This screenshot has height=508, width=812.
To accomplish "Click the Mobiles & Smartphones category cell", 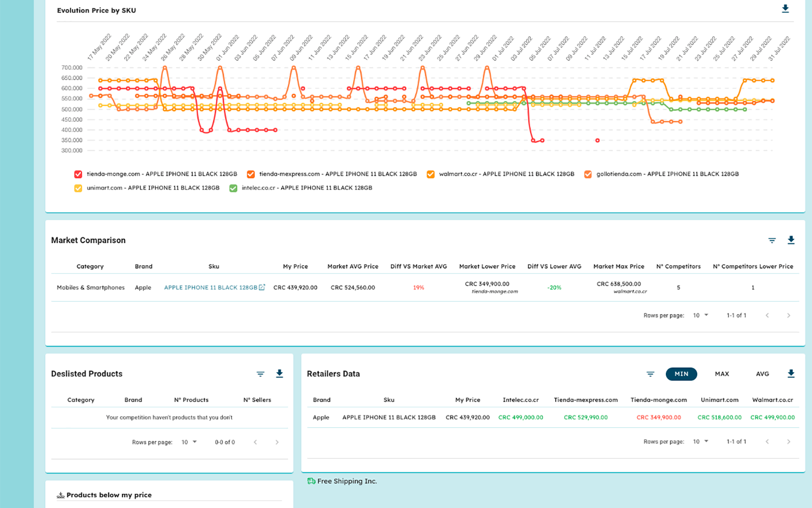I will (91, 288).
